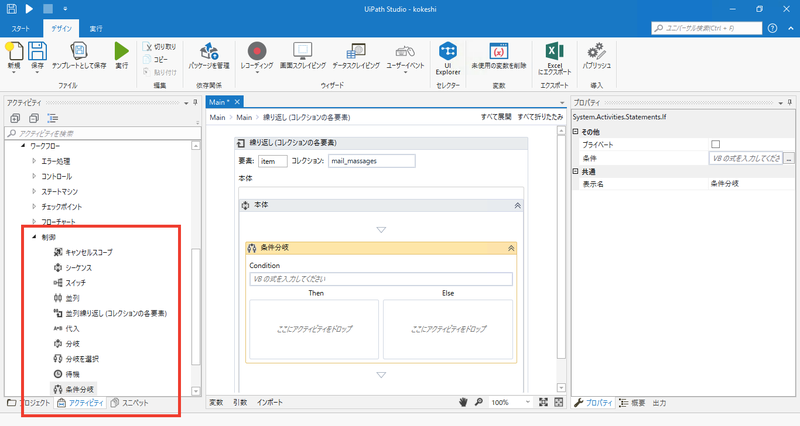Open the スタート ribbon tab
This screenshot has height=426, width=800.
[20, 29]
